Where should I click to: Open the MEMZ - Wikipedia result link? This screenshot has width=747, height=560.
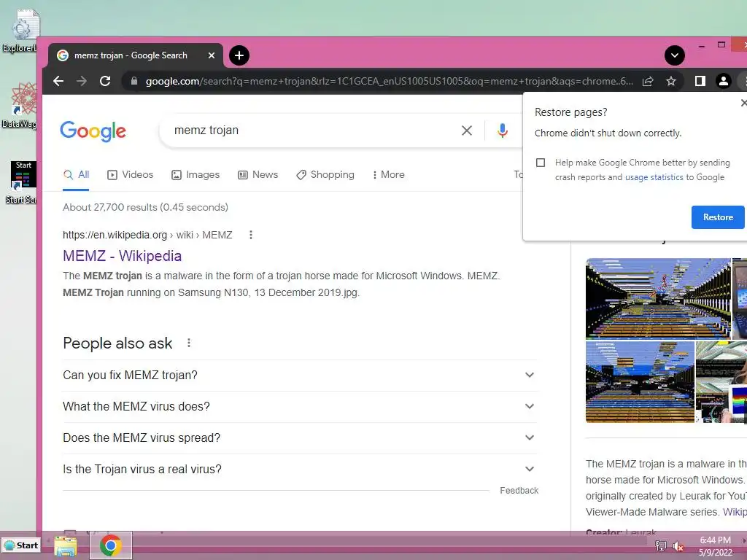[123, 256]
